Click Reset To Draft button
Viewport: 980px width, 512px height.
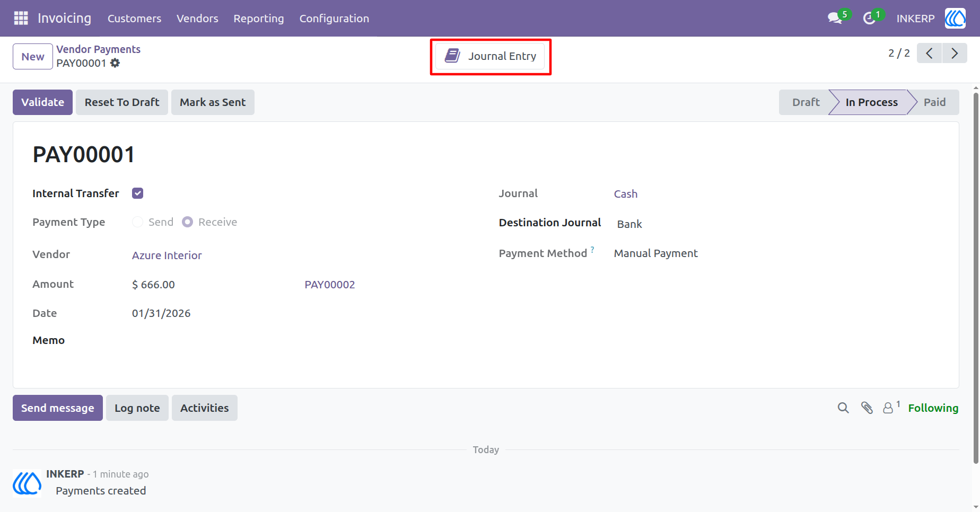click(122, 102)
